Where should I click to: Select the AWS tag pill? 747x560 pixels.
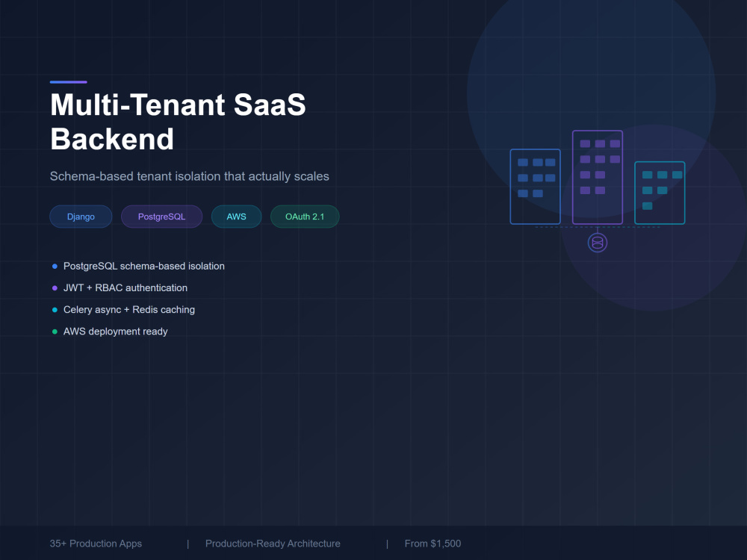click(x=236, y=217)
